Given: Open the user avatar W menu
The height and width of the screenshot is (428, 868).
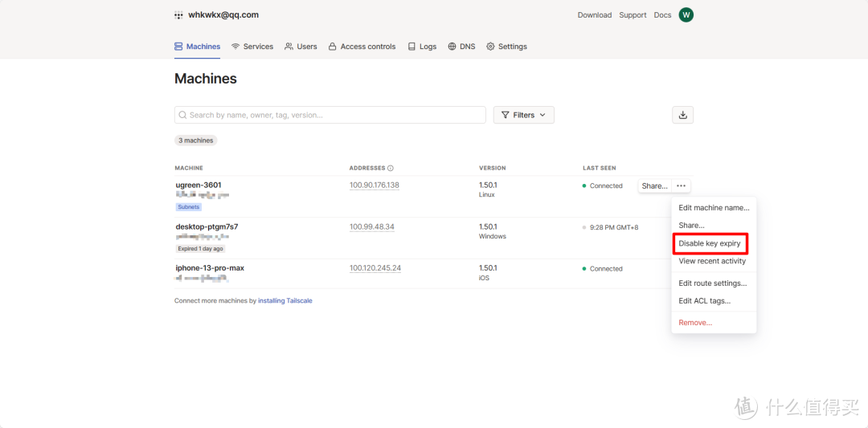Looking at the screenshot, I should 686,14.
